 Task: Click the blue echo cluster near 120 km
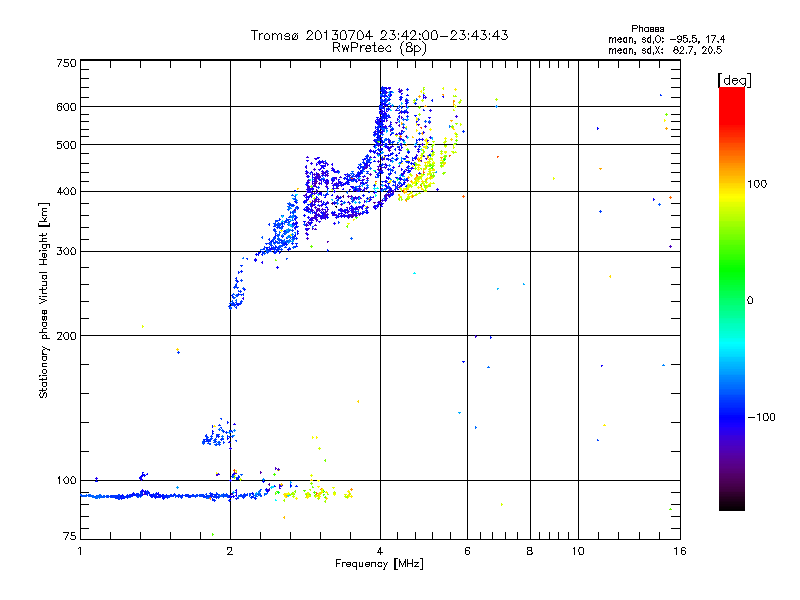tap(219, 434)
